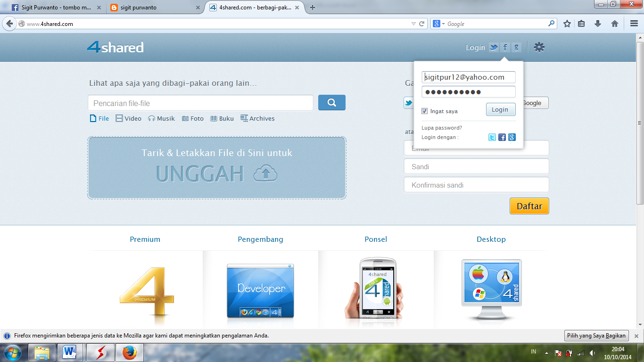Screen dimensions: 644x362
Task: Click the volume speaker tray icon
Action: click(x=592, y=353)
